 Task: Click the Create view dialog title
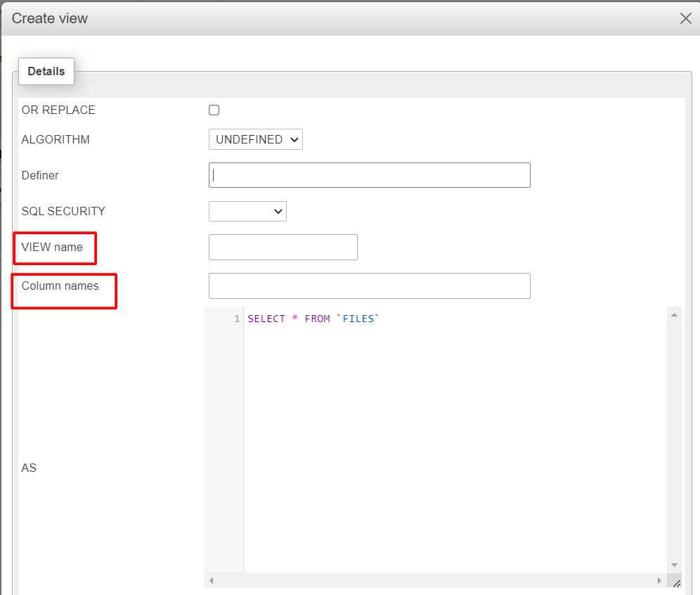[x=50, y=18]
